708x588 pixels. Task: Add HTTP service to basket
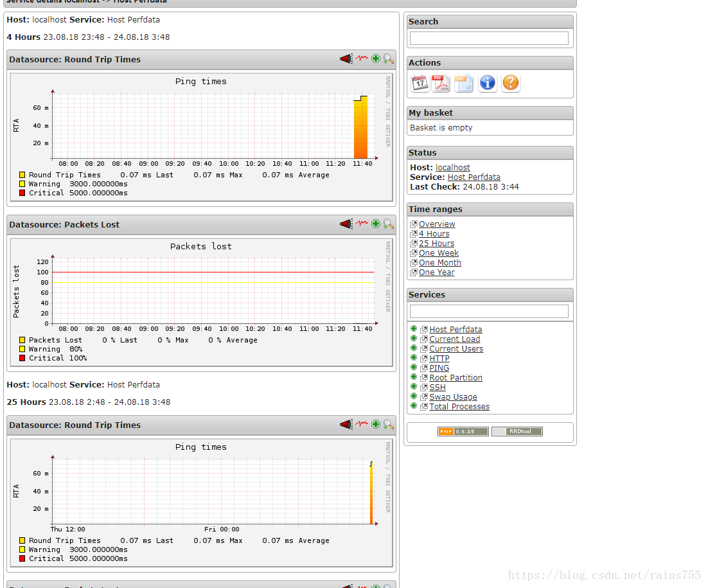tap(414, 358)
